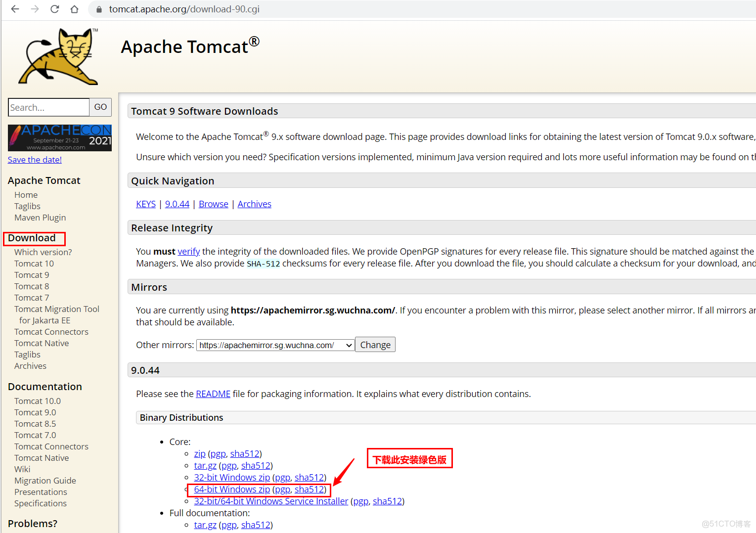Open the Migration Guide link
The width and height of the screenshot is (756, 533).
(45, 481)
